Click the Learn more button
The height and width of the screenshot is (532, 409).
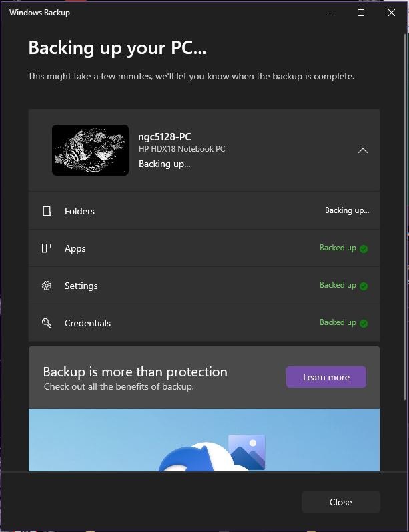point(326,377)
